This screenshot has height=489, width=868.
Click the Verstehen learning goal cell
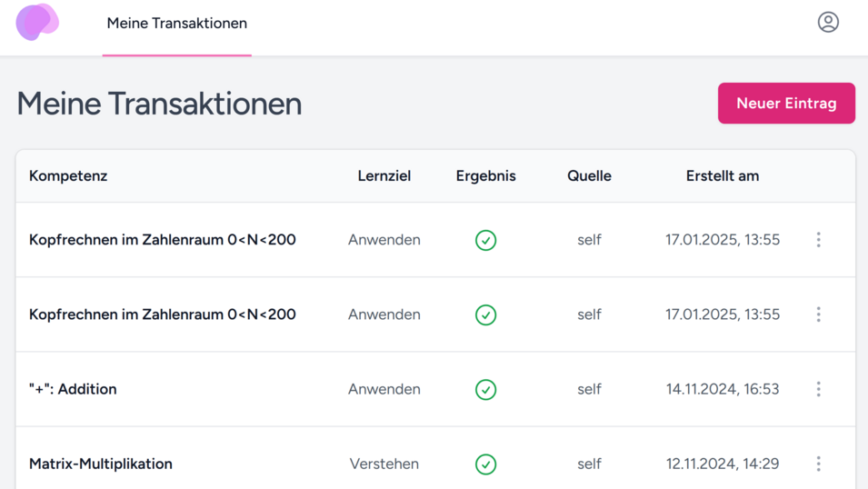point(384,464)
